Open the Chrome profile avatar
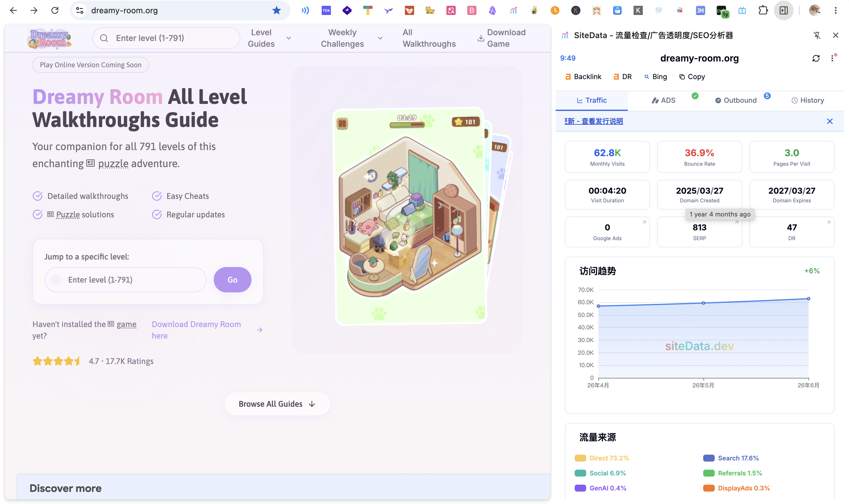Screen dimensions: 849x504 pyautogui.click(x=814, y=10)
